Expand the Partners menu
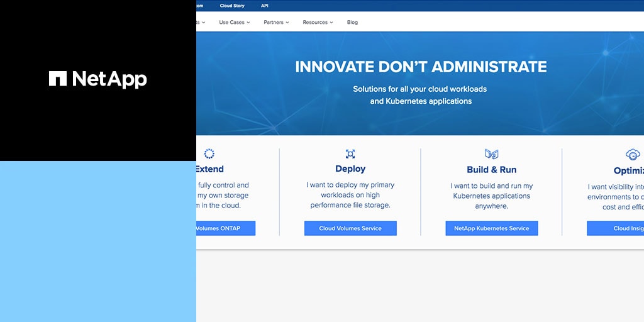644x322 pixels. 277,22
